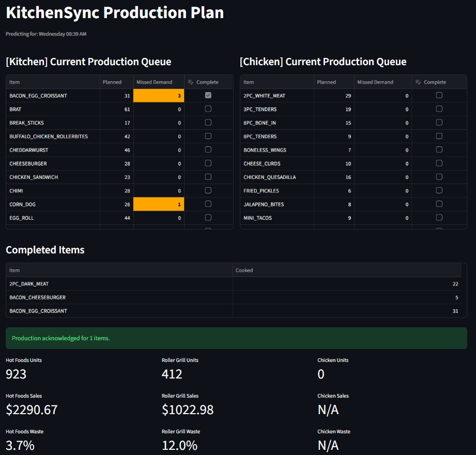Tick Complete for BUFFALO_CHICKEN_ROLLERBITES
Screen dimensions: 476x455
(x=208, y=136)
